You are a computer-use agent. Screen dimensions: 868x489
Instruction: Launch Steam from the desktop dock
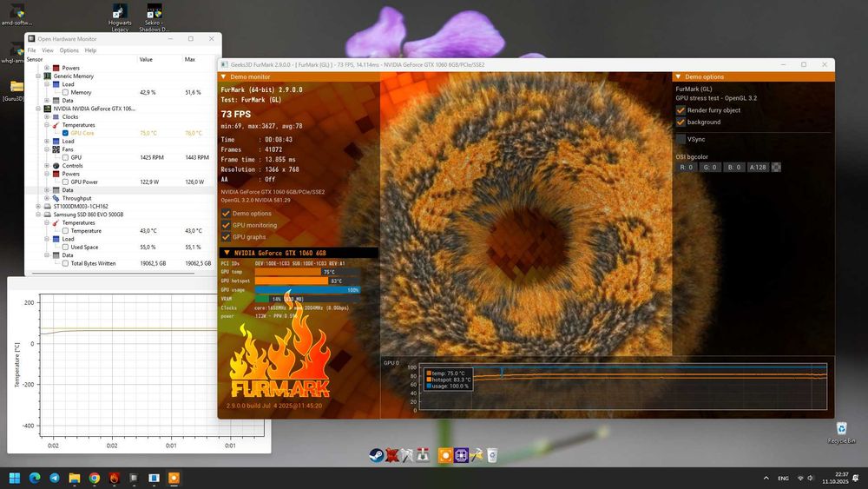pos(377,455)
